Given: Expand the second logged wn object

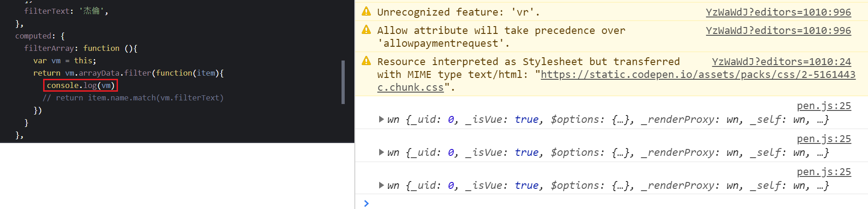Looking at the screenshot, I should (x=381, y=152).
